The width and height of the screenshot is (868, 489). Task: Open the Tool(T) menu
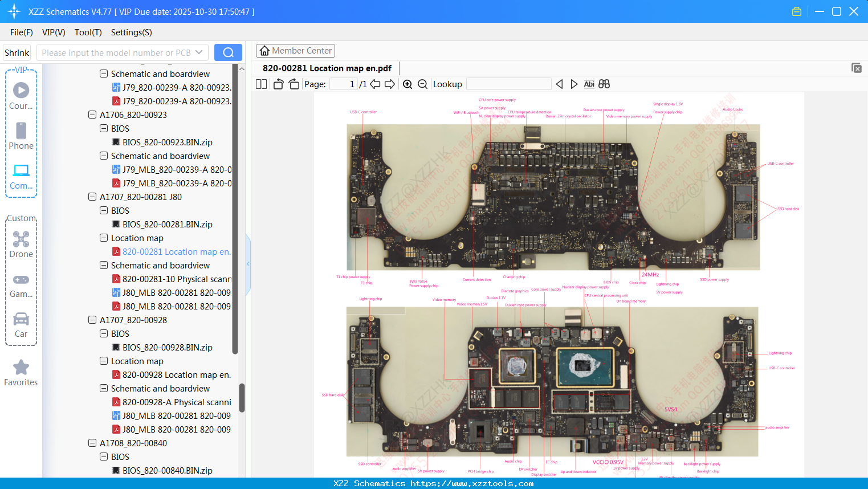(x=88, y=32)
